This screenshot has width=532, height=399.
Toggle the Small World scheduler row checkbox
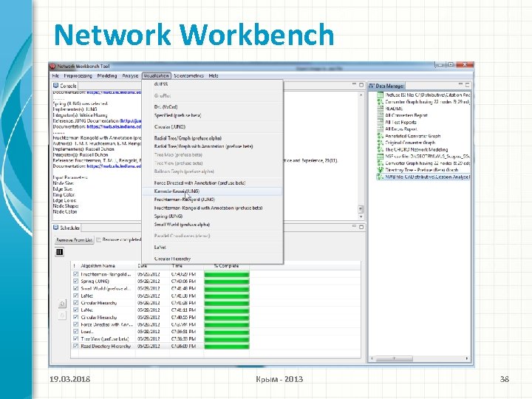(x=75, y=288)
